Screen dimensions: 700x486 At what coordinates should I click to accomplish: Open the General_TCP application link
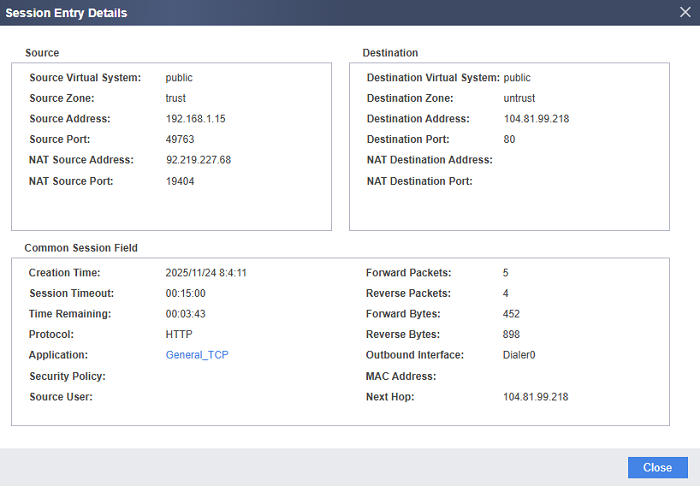pos(197,355)
